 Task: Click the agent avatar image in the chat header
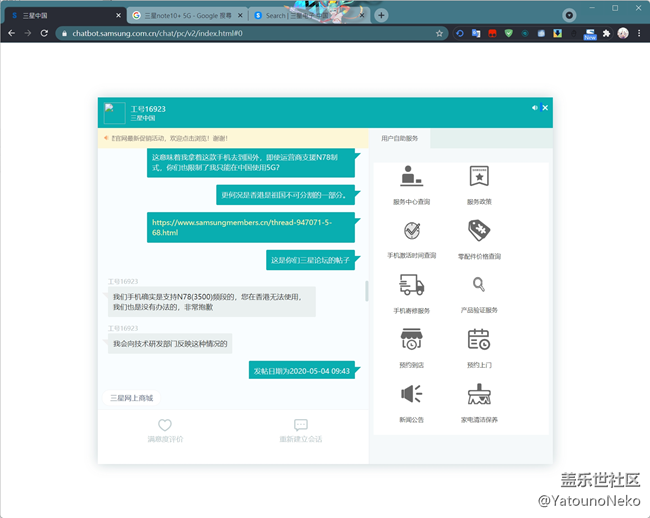114,113
